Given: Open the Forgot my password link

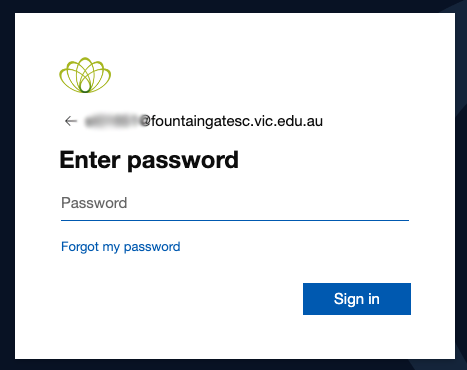Looking at the screenshot, I should (x=121, y=247).
